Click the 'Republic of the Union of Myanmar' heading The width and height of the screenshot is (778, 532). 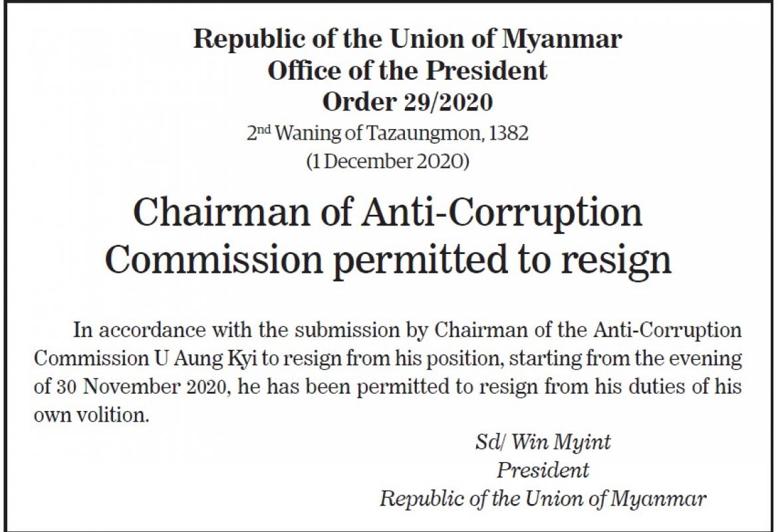[407, 40]
